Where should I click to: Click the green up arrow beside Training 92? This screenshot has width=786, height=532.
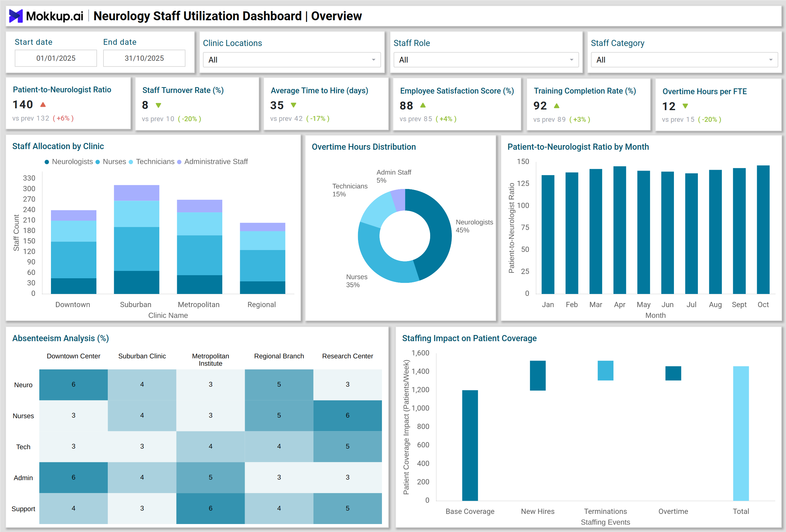(557, 106)
